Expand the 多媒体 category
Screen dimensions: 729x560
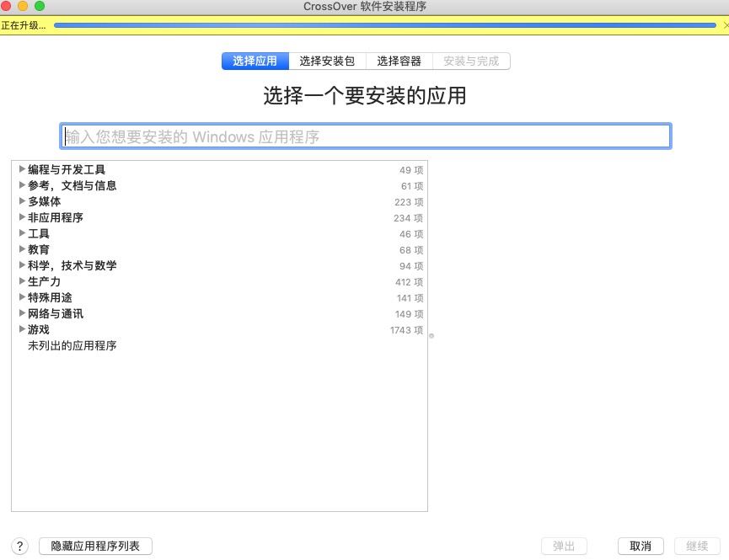point(22,201)
